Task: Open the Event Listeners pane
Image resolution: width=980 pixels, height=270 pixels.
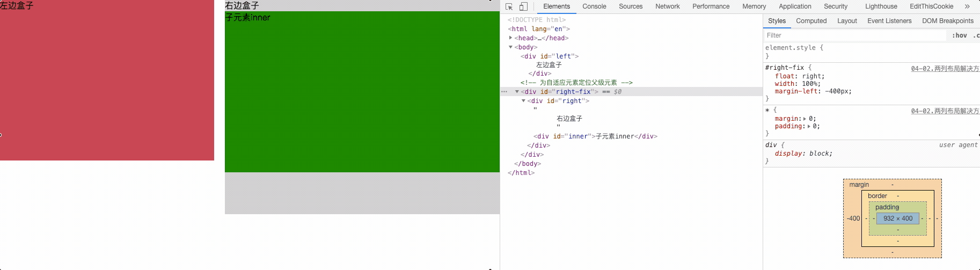Action: click(889, 21)
